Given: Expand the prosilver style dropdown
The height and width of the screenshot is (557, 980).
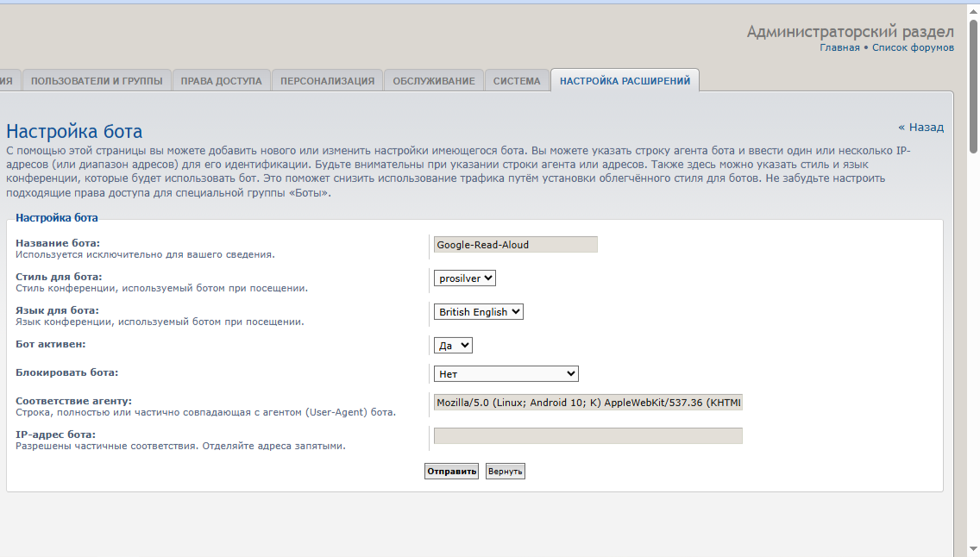Looking at the screenshot, I should (x=464, y=278).
